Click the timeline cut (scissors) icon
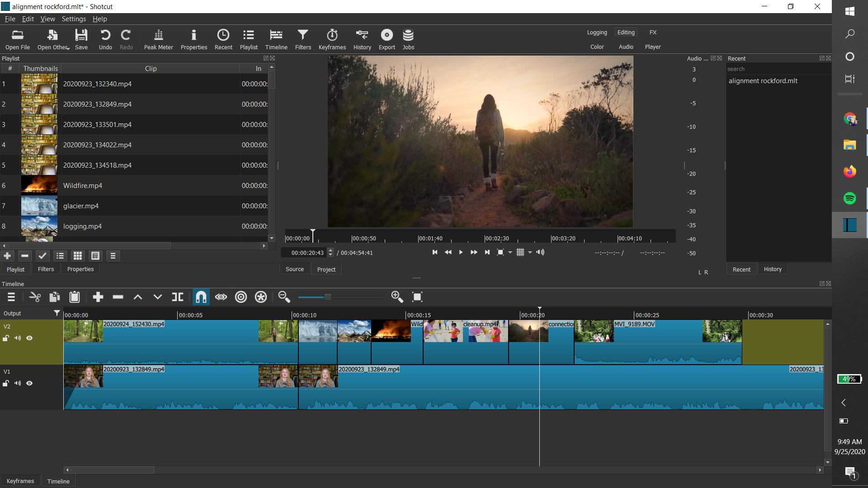868x488 pixels. pyautogui.click(x=35, y=297)
